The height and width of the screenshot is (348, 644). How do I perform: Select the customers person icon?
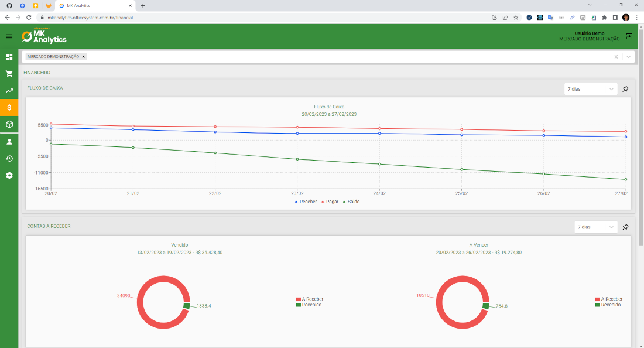click(8, 141)
